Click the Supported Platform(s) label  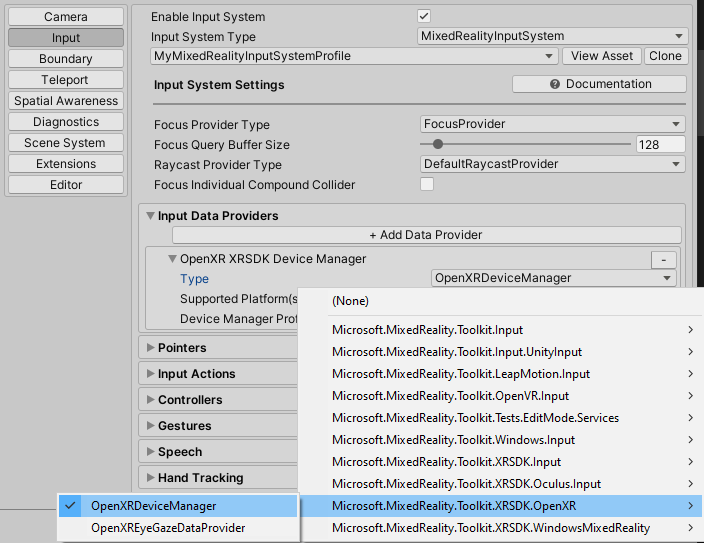tap(239, 299)
